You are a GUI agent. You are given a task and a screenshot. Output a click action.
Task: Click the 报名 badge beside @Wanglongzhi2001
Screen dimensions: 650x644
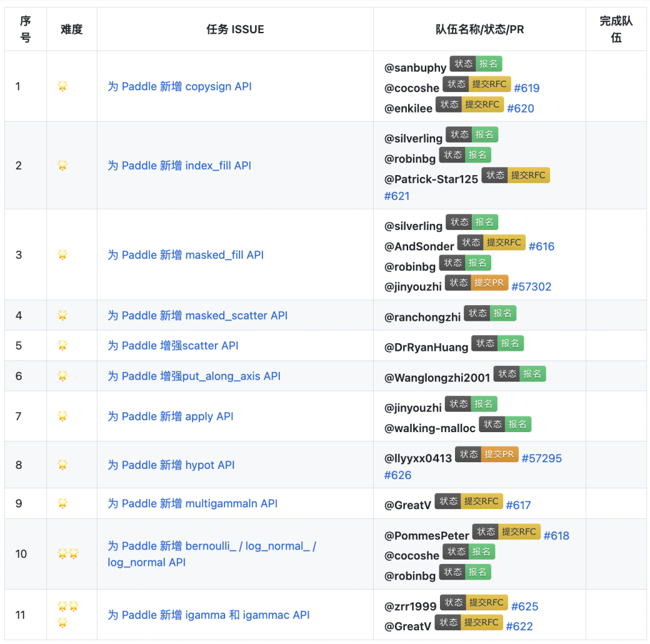pos(519,374)
